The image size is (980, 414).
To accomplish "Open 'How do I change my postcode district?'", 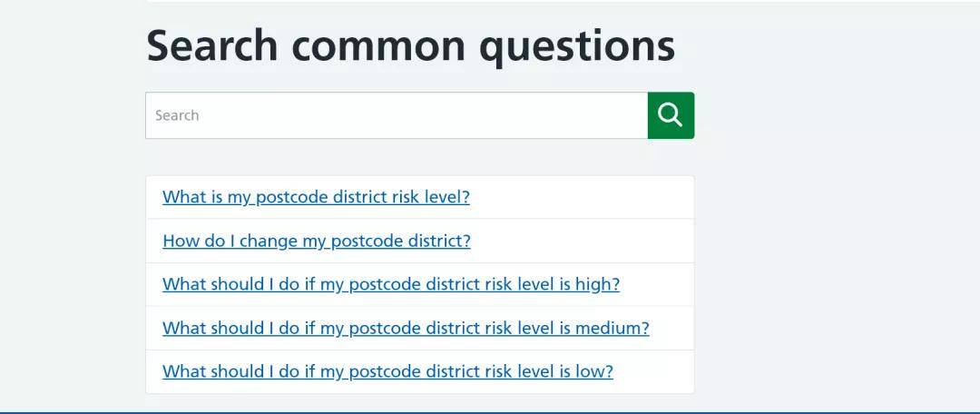I will (x=317, y=241).
